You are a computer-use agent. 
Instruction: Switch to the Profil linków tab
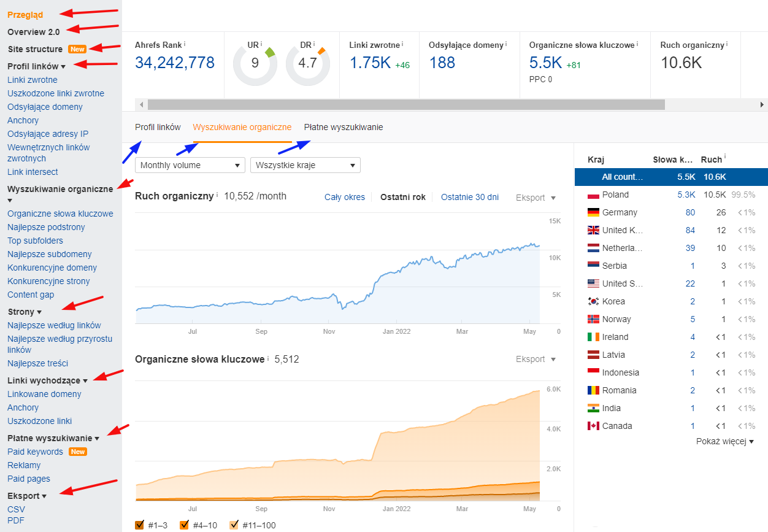pos(158,127)
